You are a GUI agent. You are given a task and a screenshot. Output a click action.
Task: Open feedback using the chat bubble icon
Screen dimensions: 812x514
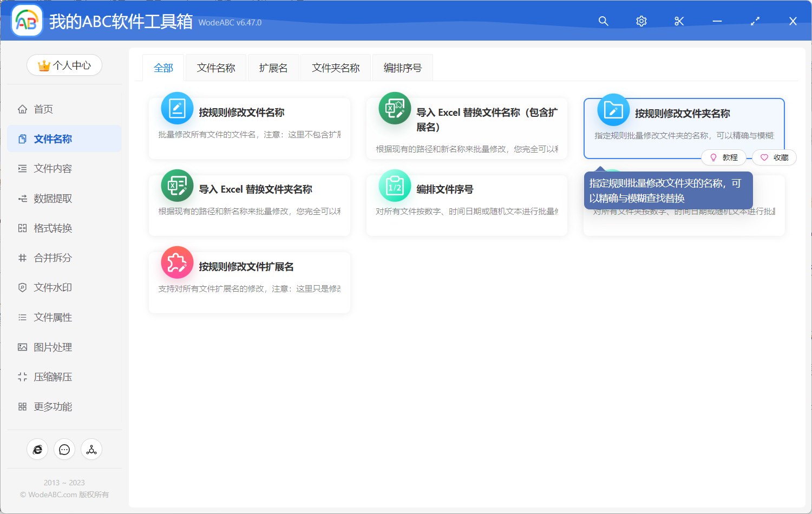(64, 449)
